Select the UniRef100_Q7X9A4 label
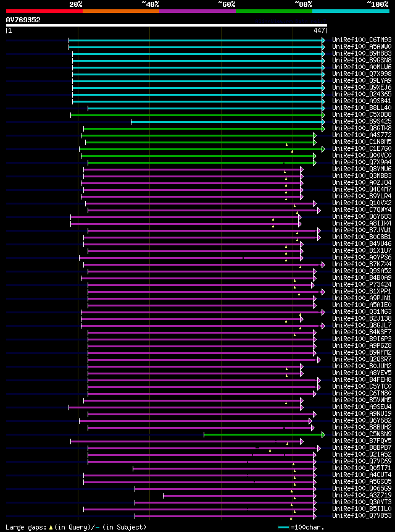This screenshot has height=532, width=395. coord(362,162)
